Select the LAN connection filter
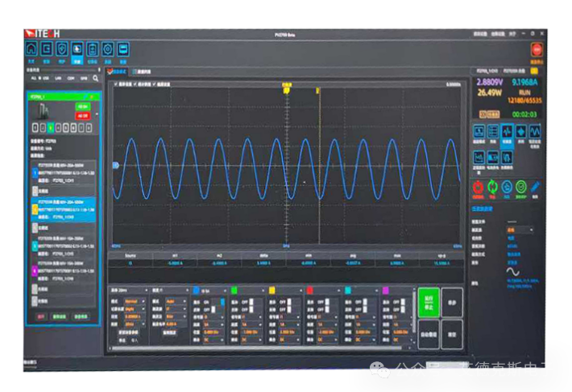The width and height of the screenshot is (572, 392). pyautogui.click(x=58, y=78)
